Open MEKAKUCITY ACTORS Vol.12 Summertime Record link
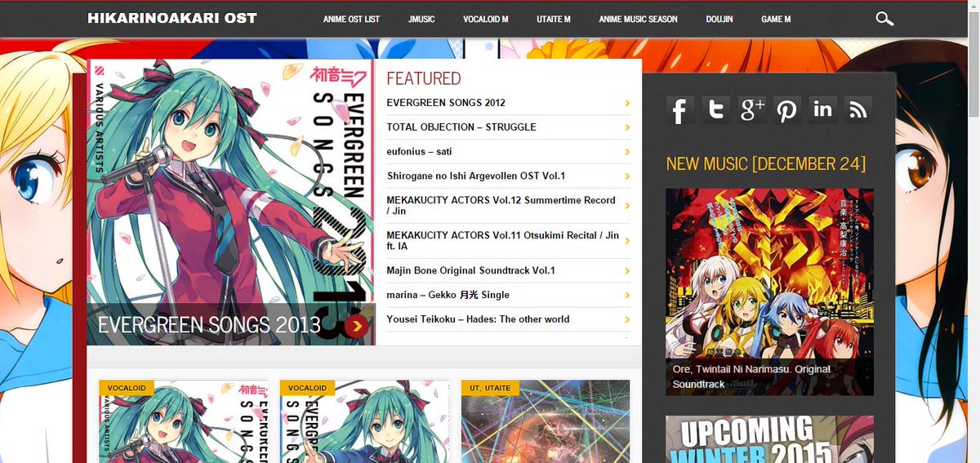This screenshot has width=980, height=463. [501, 206]
